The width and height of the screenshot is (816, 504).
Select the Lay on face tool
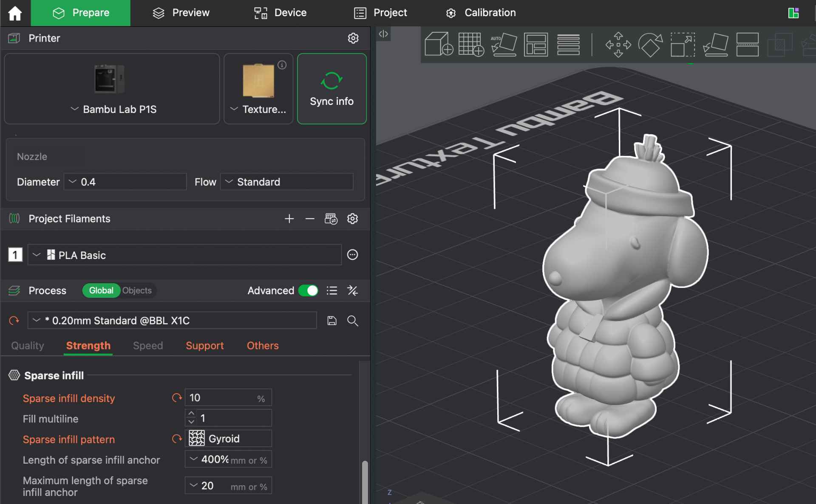point(715,44)
